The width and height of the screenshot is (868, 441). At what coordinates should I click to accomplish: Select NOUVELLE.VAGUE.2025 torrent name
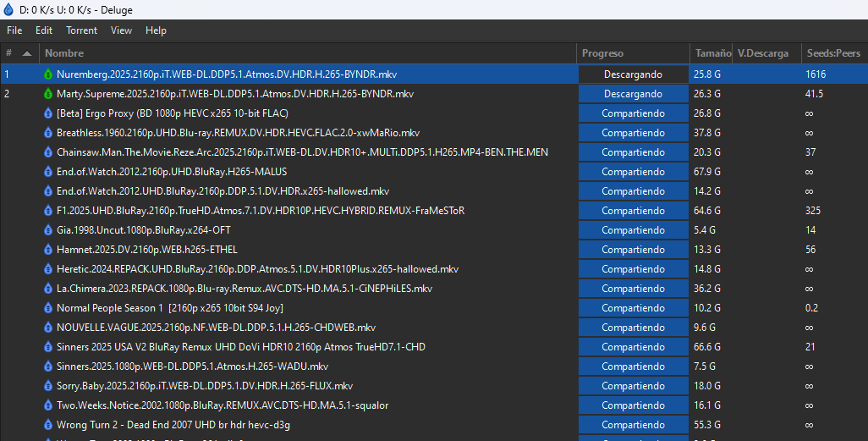click(x=216, y=328)
